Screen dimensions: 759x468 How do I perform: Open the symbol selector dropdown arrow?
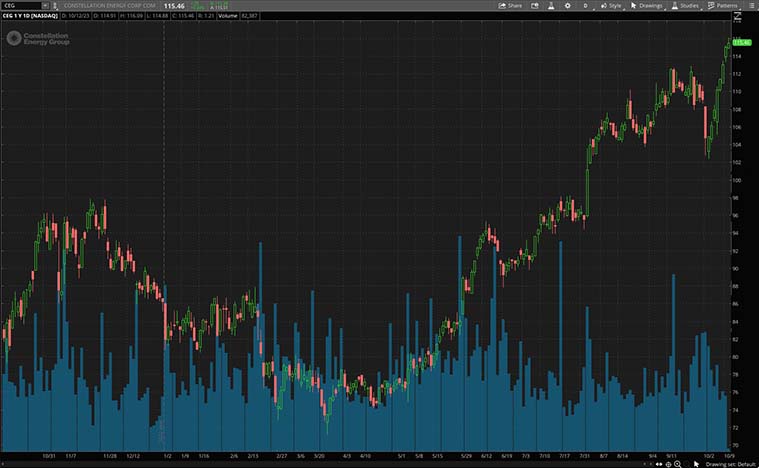click(x=45, y=5)
